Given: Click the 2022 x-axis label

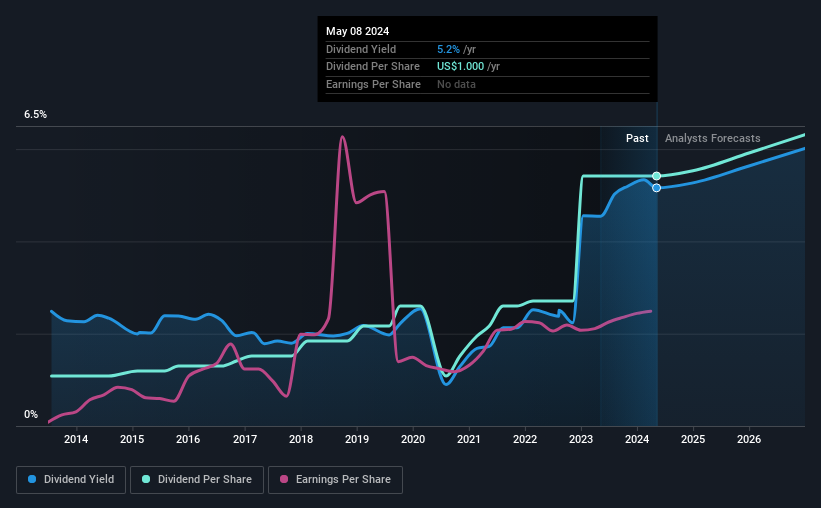Looking at the screenshot, I should click(525, 439).
